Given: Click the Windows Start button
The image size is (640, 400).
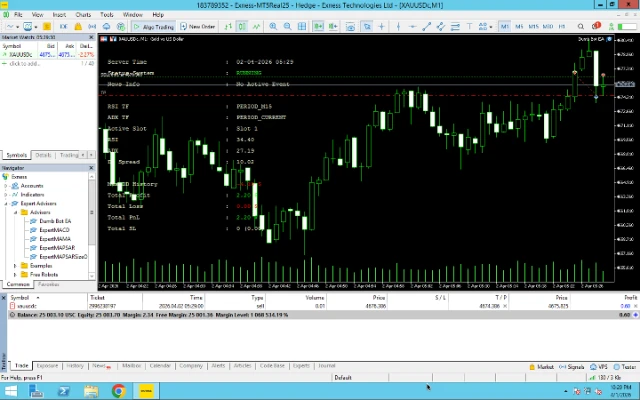Looking at the screenshot, I should (11, 391).
